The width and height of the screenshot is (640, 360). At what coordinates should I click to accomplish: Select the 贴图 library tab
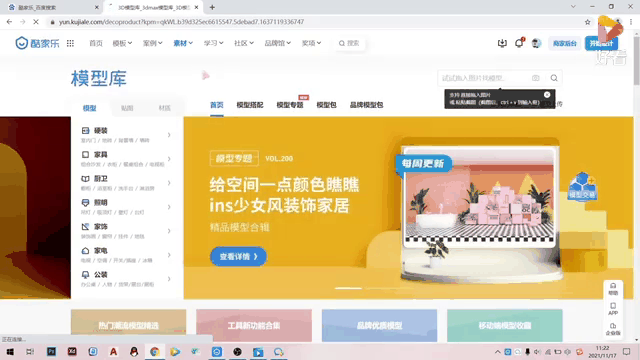[x=127, y=108]
